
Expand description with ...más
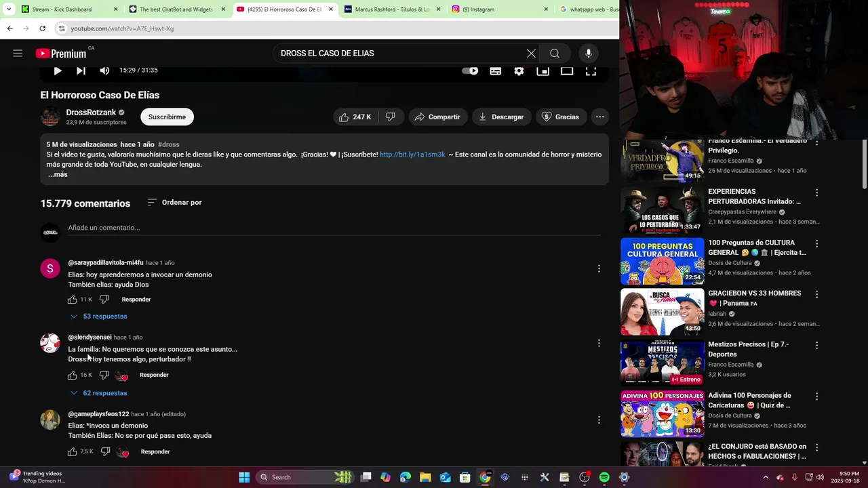(x=58, y=175)
